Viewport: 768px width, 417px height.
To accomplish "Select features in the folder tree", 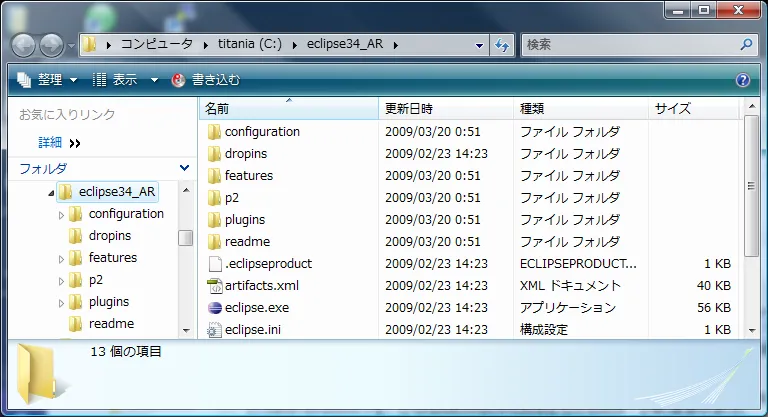I will 113,258.
